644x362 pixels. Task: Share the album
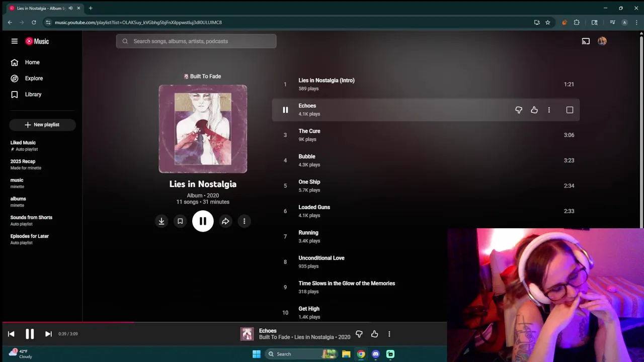225,221
